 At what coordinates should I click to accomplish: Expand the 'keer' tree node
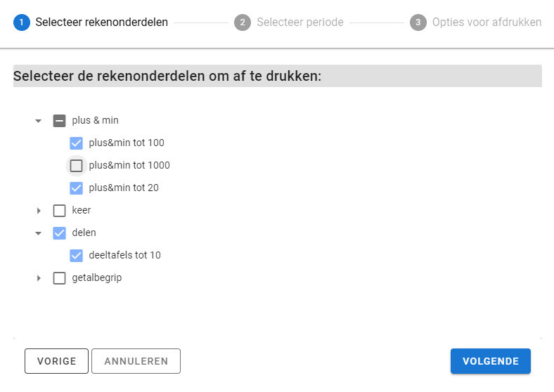[x=39, y=211]
